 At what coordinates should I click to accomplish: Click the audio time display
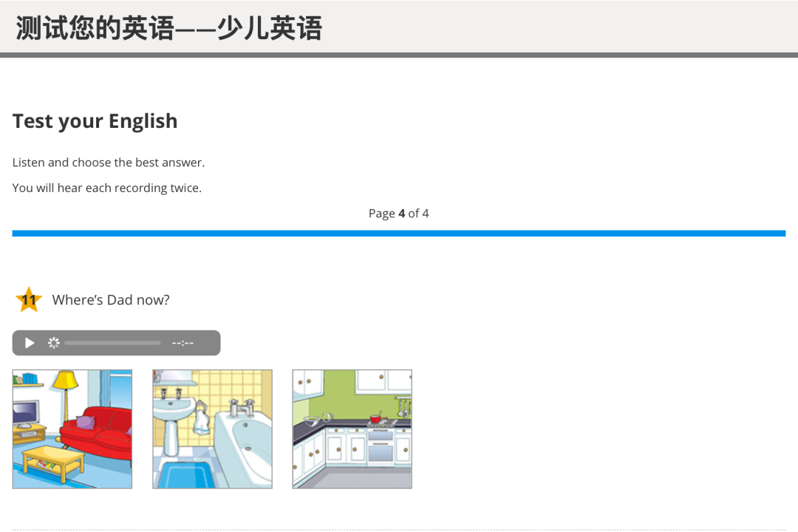[183, 343]
